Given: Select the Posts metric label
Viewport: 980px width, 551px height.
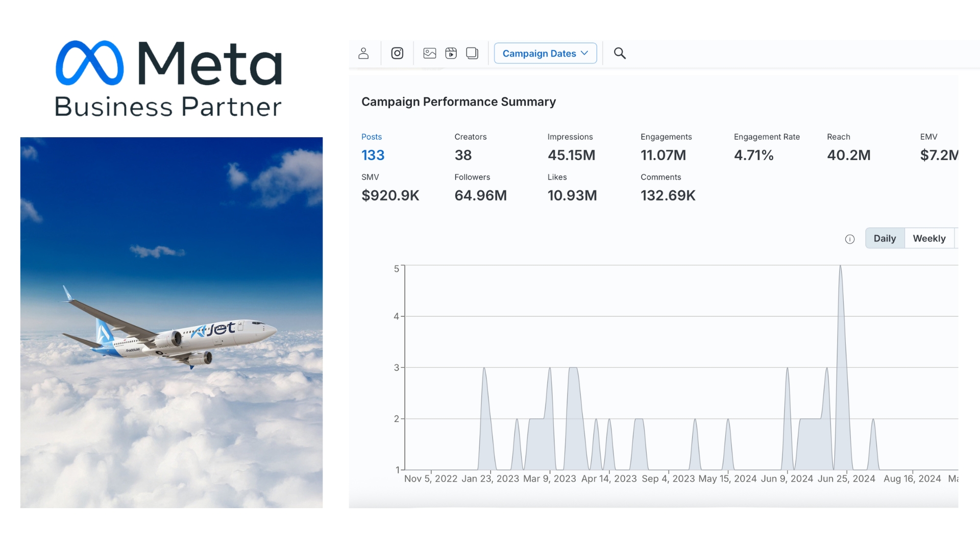Looking at the screenshot, I should click(x=372, y=137).
